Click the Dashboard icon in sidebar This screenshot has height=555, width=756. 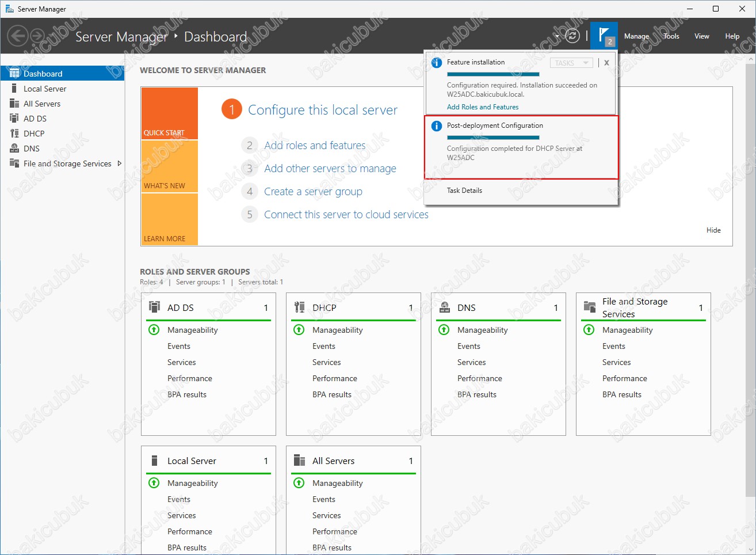(x=14, y=74)
